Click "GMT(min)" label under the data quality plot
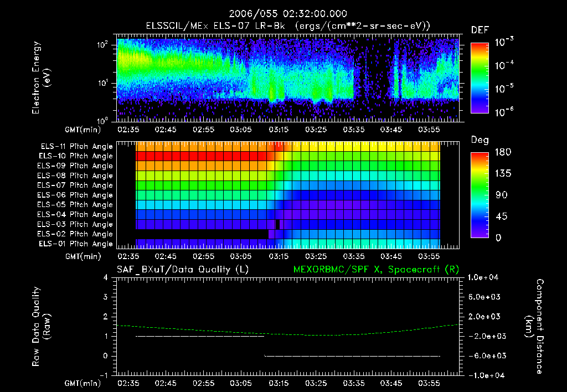 (x=83, y=383)
